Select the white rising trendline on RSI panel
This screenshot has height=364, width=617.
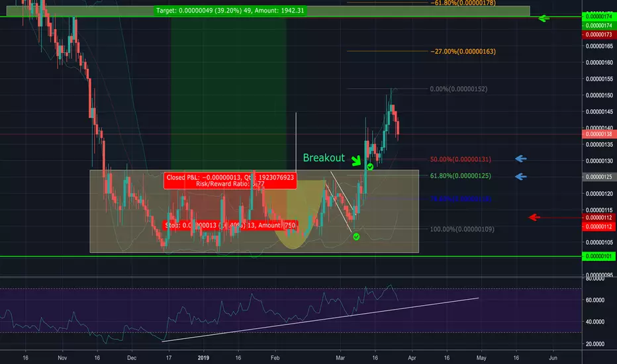(x=320, y=320)
